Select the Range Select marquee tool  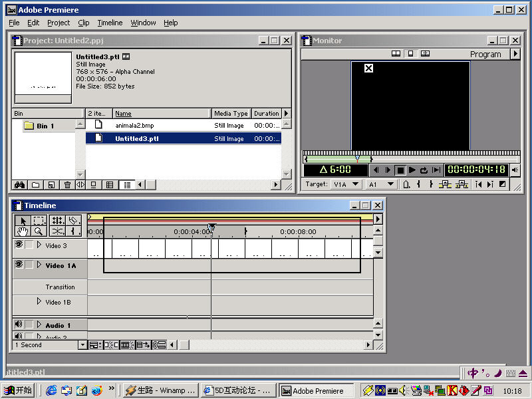[x=39, y=221]
